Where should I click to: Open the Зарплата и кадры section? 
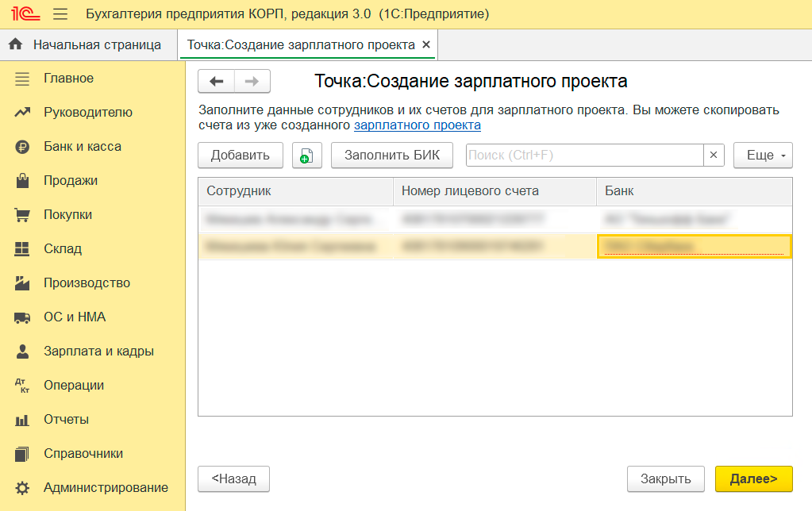(98, 352)
